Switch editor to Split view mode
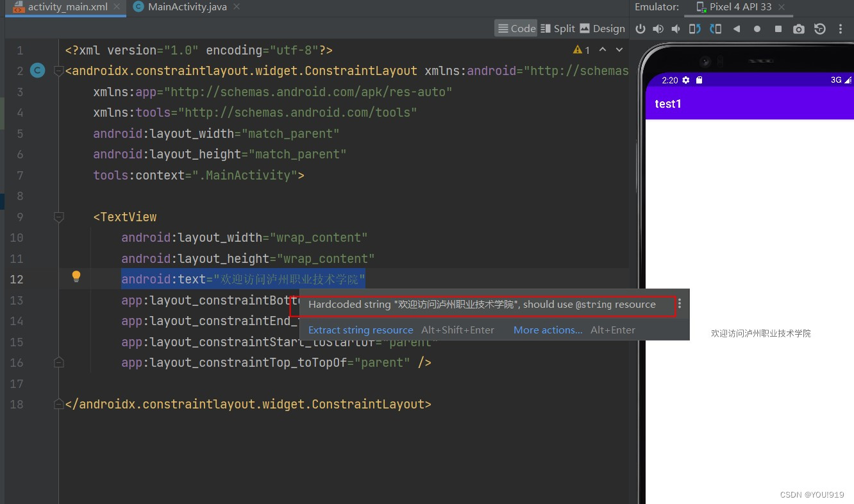This screenshot has width=854, height=504. tap(558, 28)
